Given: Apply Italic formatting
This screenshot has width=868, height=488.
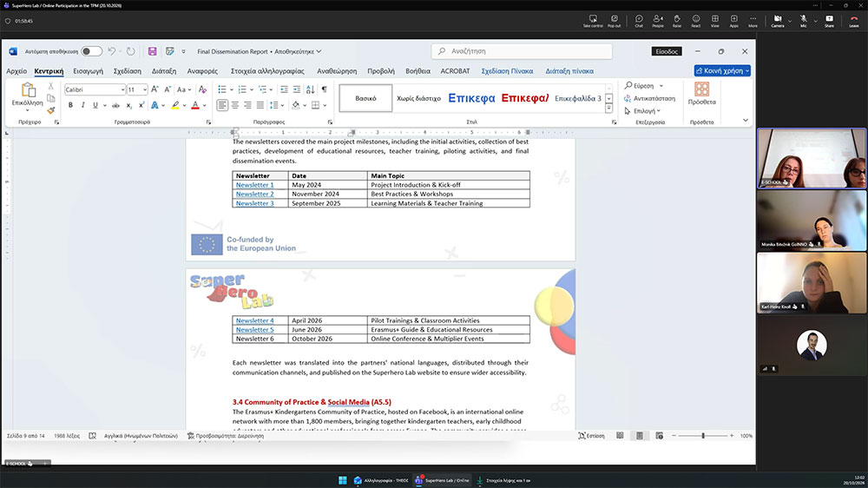Looking at the screenshot, I should (83, 105).
